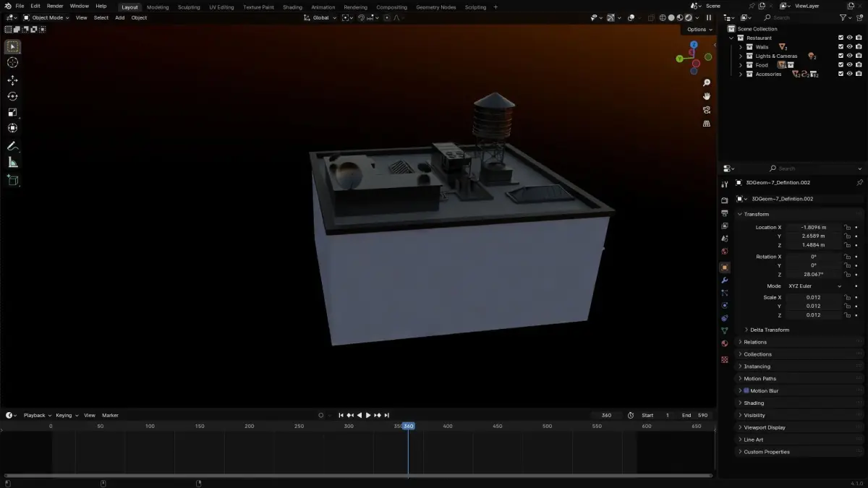Open the Particles properties tab
This screenshot has width=868, height=488.
(x=724, y=293)
